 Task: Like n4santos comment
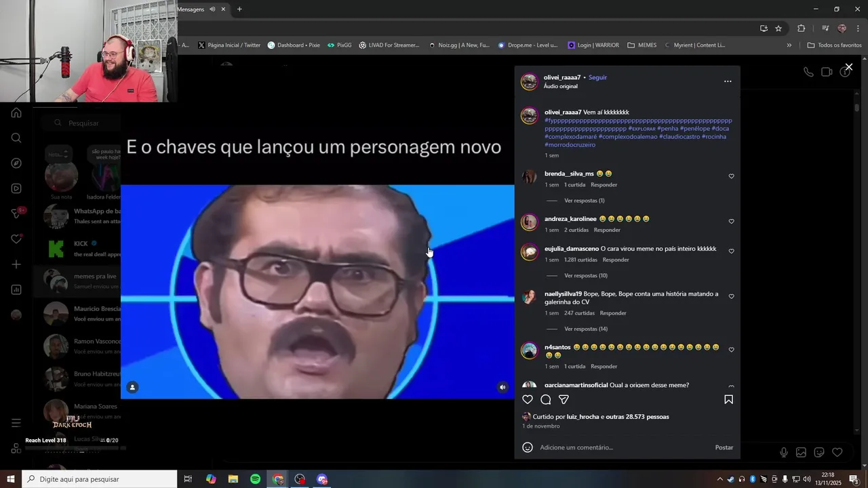(731, 350)
